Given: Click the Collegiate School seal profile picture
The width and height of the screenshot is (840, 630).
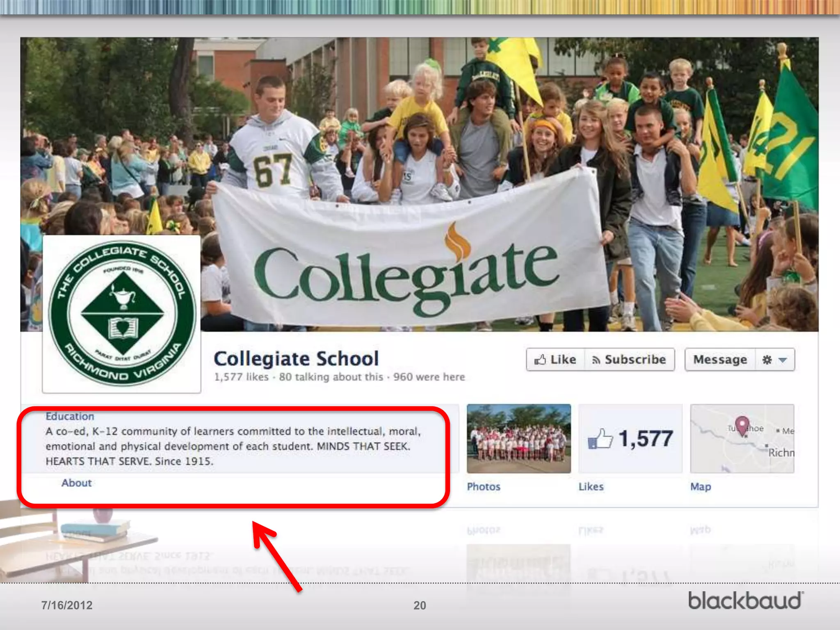Looking at the screenshot, I should point(121,314).
